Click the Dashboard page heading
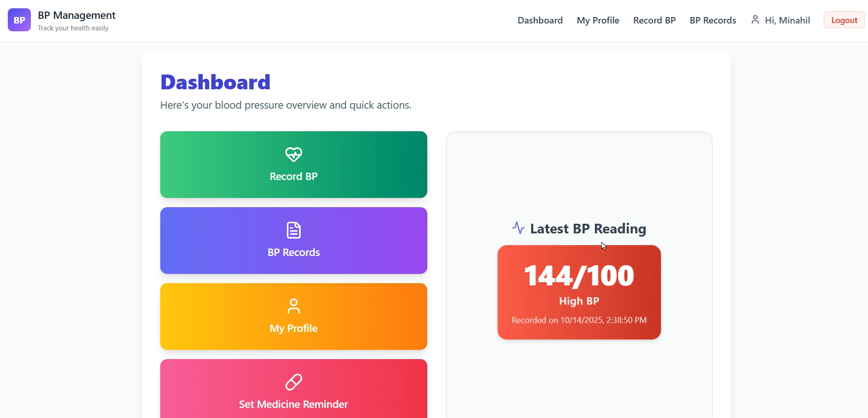 pyautogui.click(x=215, y=82)
